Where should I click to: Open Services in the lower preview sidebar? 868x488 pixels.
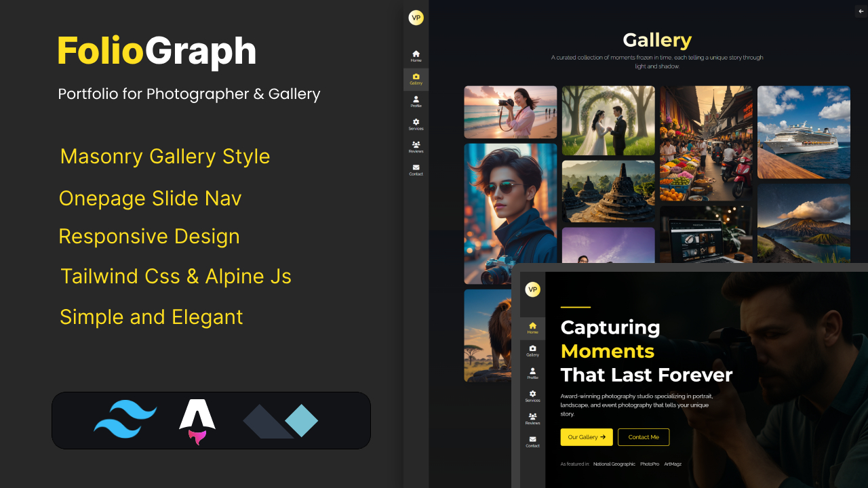point(532,396)
